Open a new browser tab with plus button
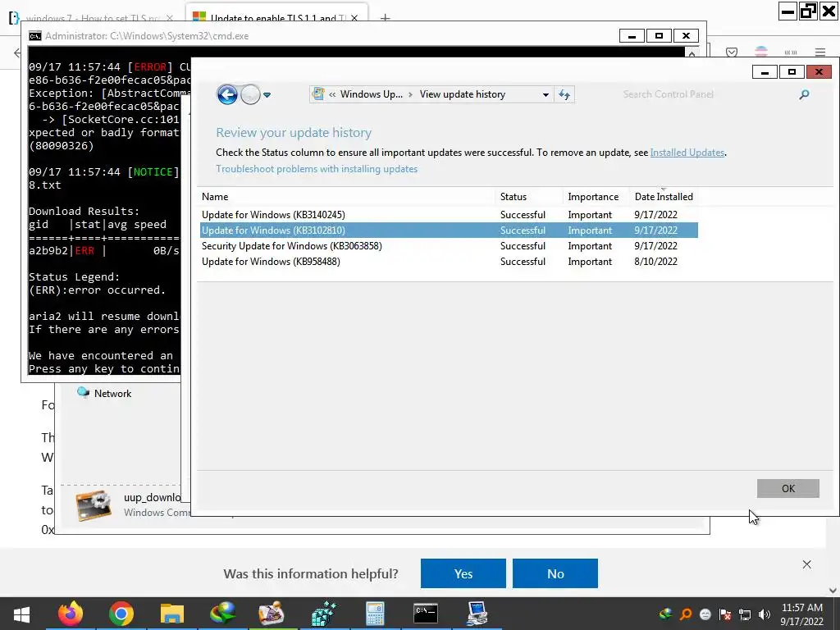Viewport: 840px width, 630px height. (x=386, y=18)
